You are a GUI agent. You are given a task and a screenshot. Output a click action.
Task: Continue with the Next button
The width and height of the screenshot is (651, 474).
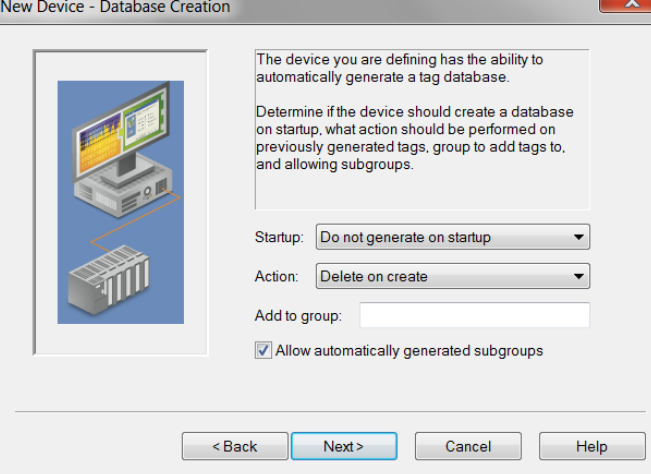[x=344, y=446]
